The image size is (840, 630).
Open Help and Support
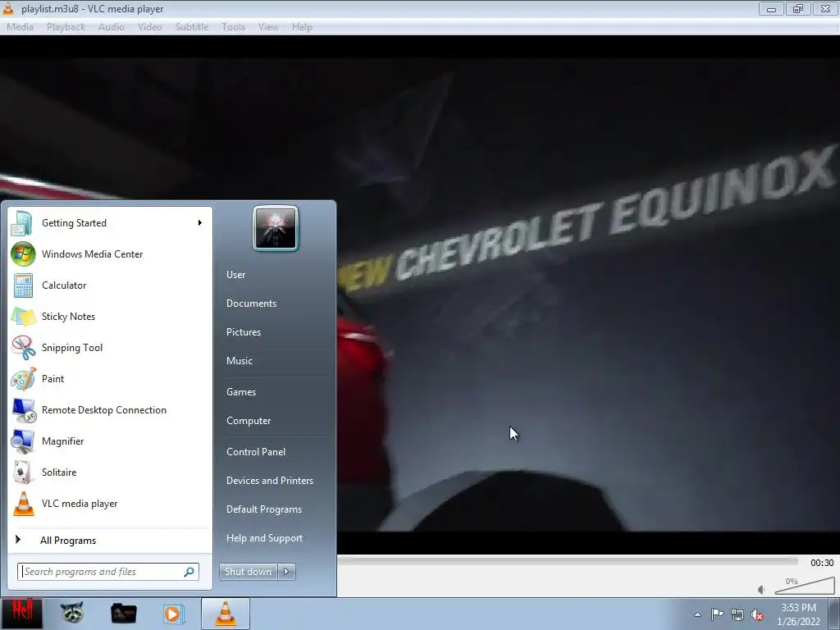coord(265,538)
